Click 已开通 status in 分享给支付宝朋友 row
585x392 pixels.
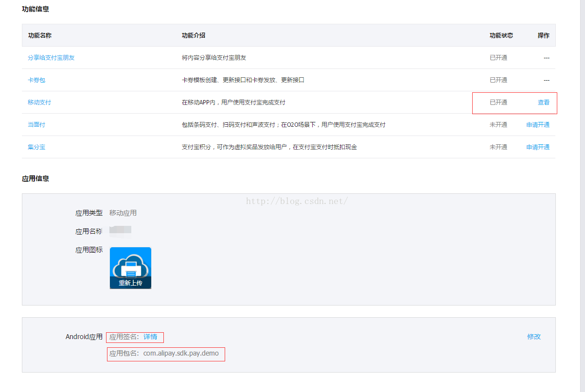[498, 57]
